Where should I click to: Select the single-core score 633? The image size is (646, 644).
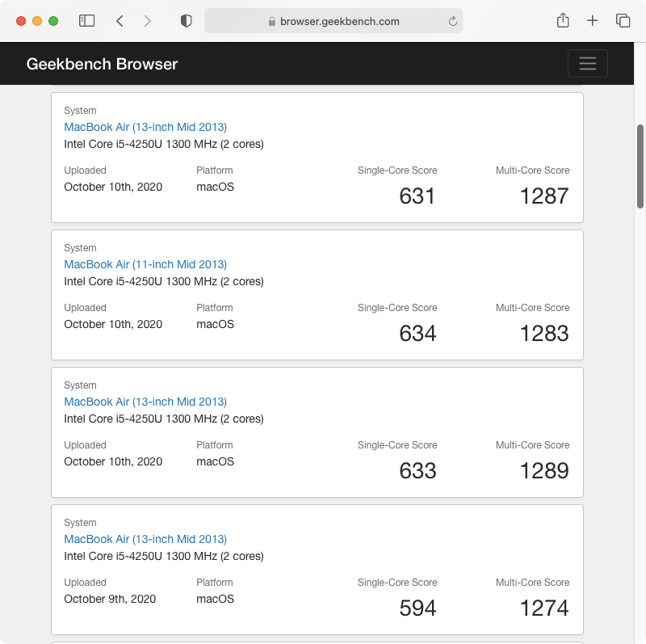(x=417, y=470)
